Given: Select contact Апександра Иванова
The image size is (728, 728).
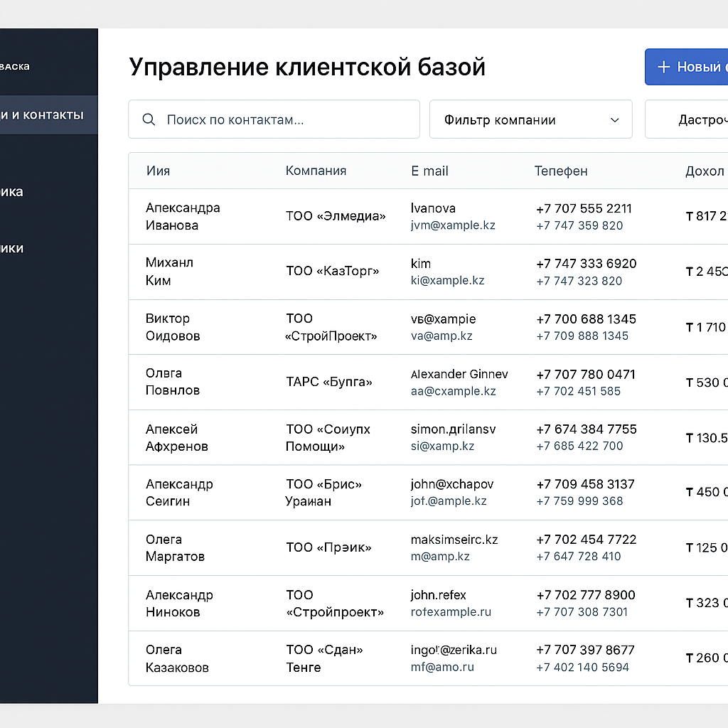Looking at the screenshot, I should click(x=183, y=216).
